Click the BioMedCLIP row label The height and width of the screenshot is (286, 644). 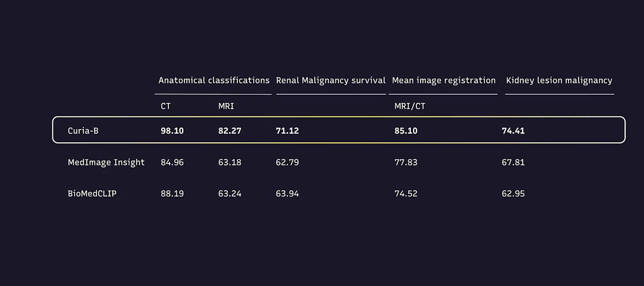tap(92, 193)
